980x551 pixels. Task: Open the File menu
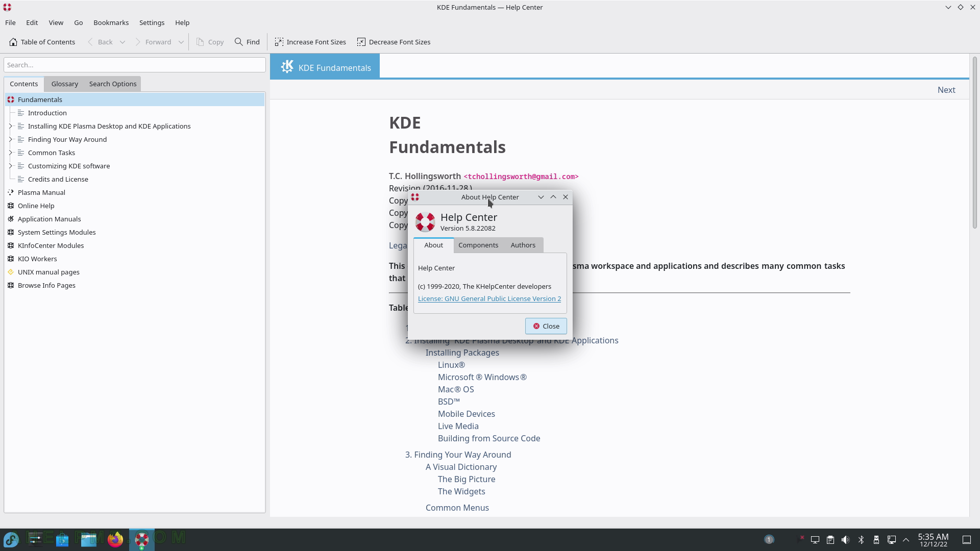[x=10, y=22]
